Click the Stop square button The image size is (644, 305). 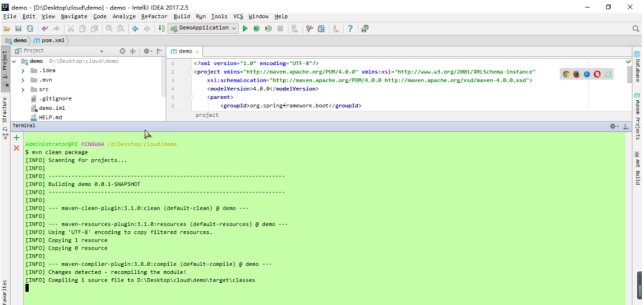[280, 29]
